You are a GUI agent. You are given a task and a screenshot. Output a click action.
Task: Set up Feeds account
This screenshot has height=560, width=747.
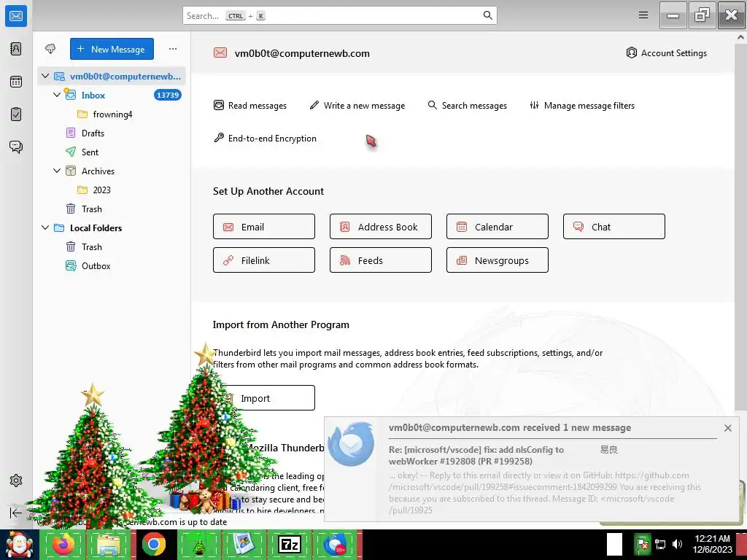pos(381,260)
